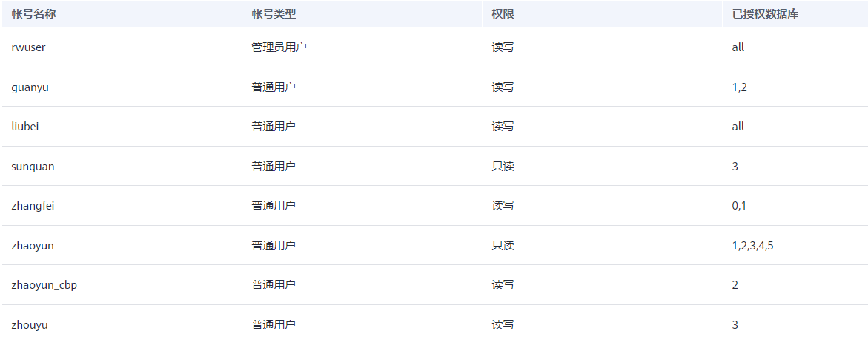Click the 1,2 databases cell for guanyu
This screenshot has height=345, width=868.
[739, 87]
